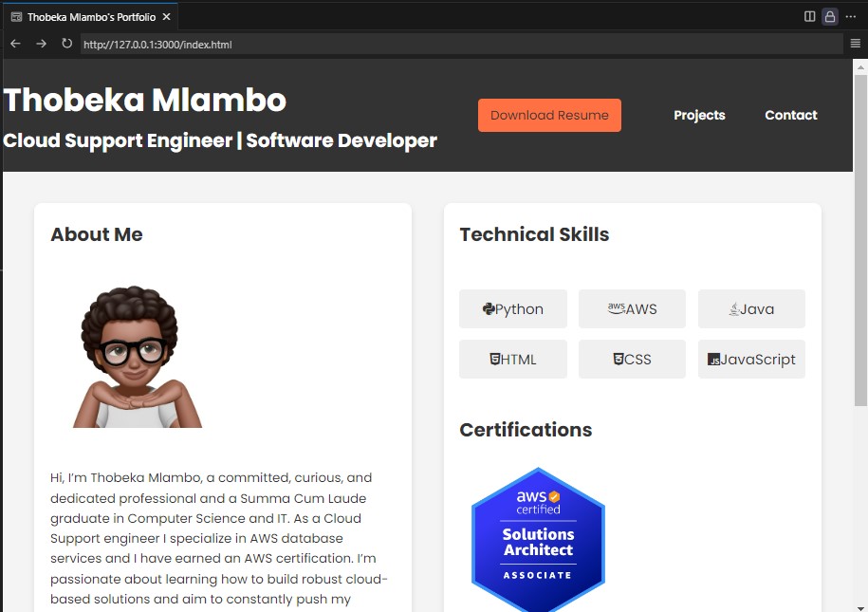Click the JavaScript skill icon
Viewport: 868px width, 612px height.
[713, 360]
